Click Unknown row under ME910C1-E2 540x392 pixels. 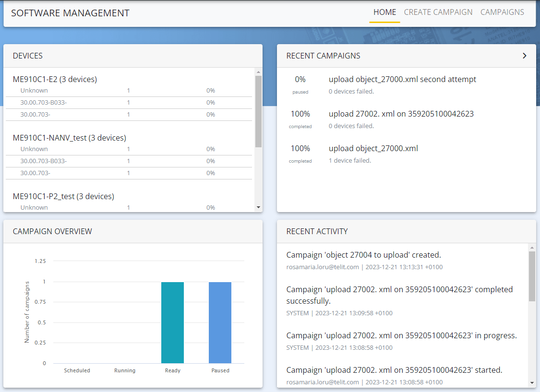pos(129,91)
